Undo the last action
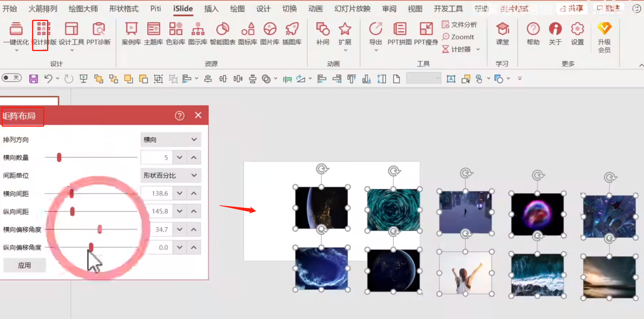 pyautogui.click(x=48, y=79)
